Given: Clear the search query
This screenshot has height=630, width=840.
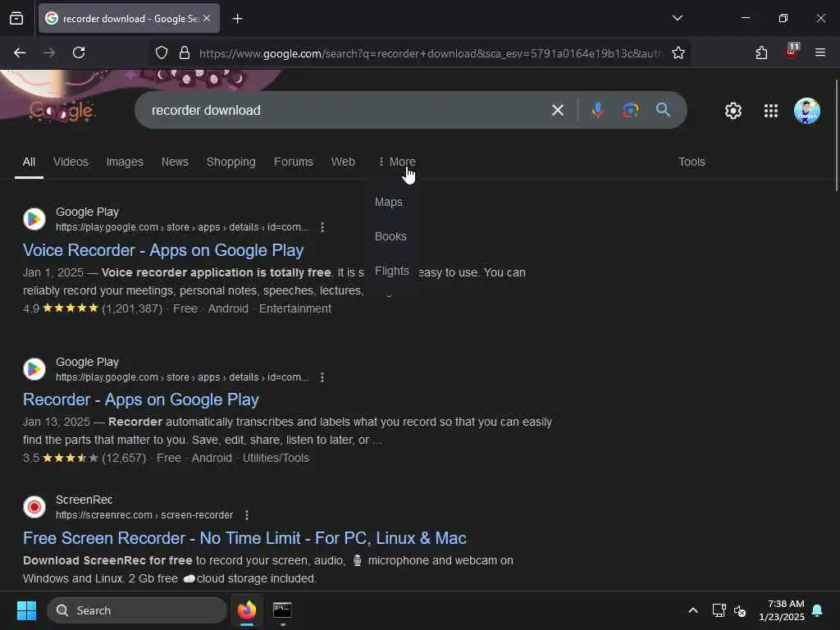Looking at the screenshot, I should [558, 111].
